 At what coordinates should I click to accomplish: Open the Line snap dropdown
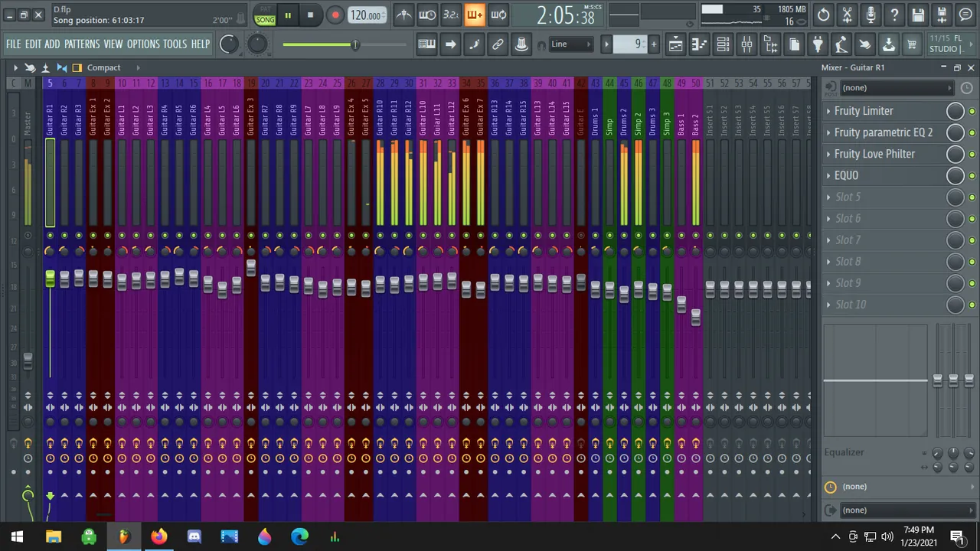[x=571, y=44]
